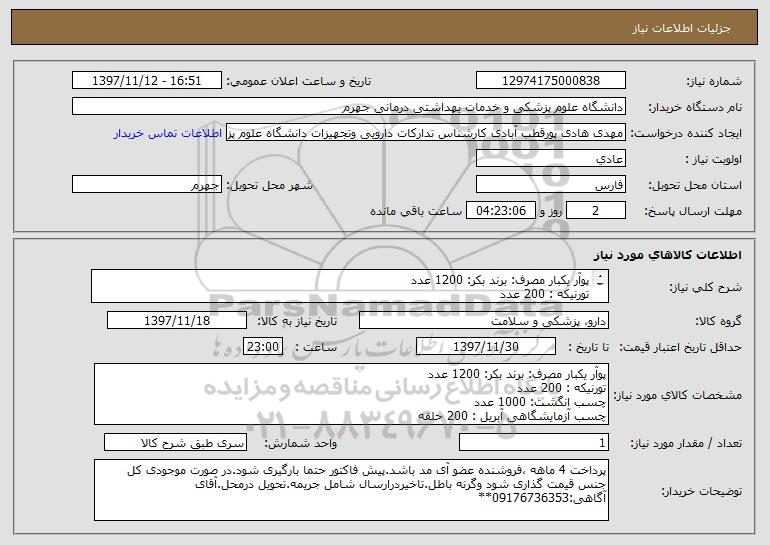
Task: Click the header جزئیات اطلاعات نیاز
Action: pyautogui.click(x=681, y=28)
